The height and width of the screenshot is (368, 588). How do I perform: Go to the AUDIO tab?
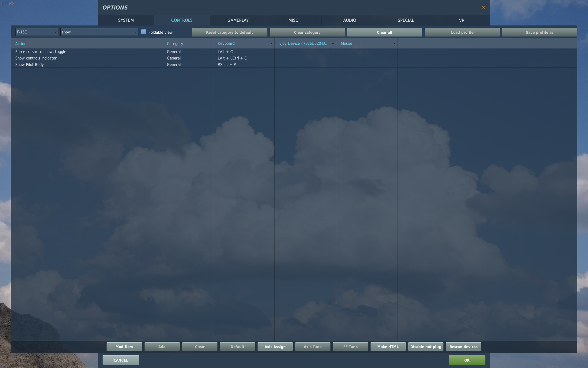(x=349, y=20)
